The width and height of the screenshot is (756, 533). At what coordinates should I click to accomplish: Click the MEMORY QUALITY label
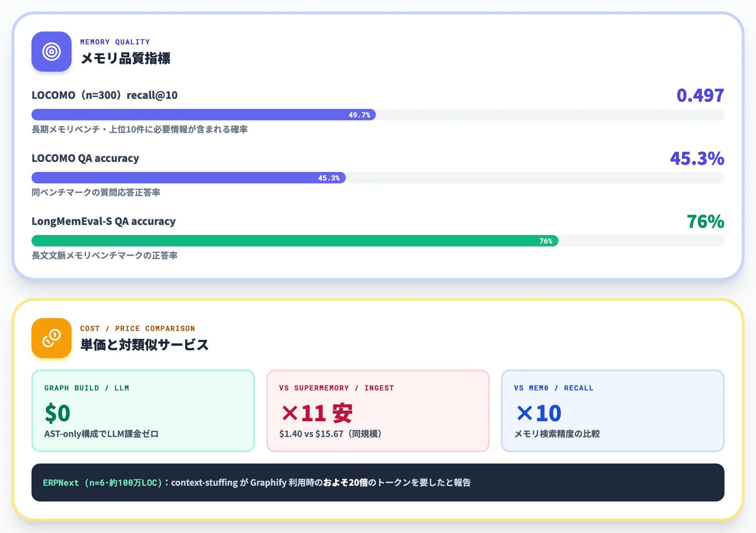tap(115, 42)
